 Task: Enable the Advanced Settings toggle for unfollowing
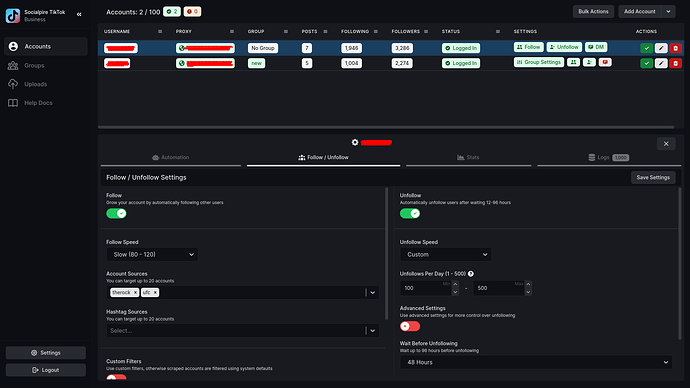coord(410,326)
